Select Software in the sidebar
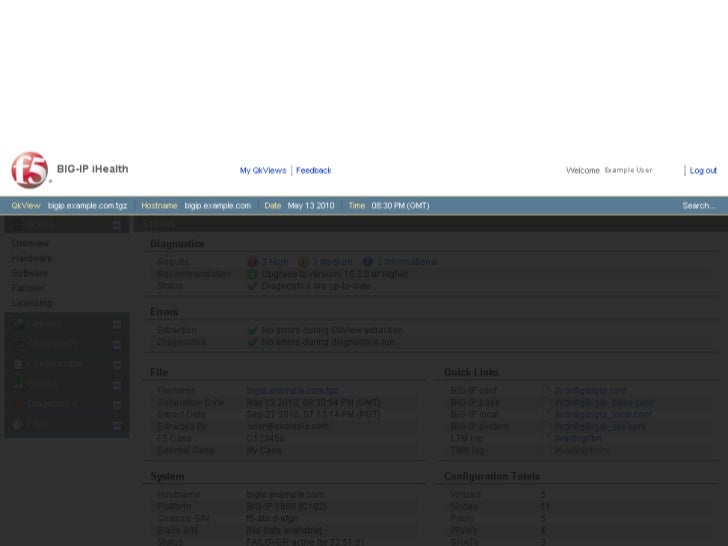Image resolution: width=728 pixels, height=546 pixels. pyautogui.click(x=30, y=273)
